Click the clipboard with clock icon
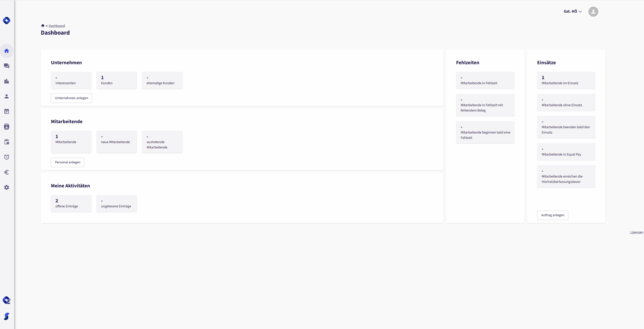Image resolution: width=644 pixels, height=329 pixels. (7, 142)
